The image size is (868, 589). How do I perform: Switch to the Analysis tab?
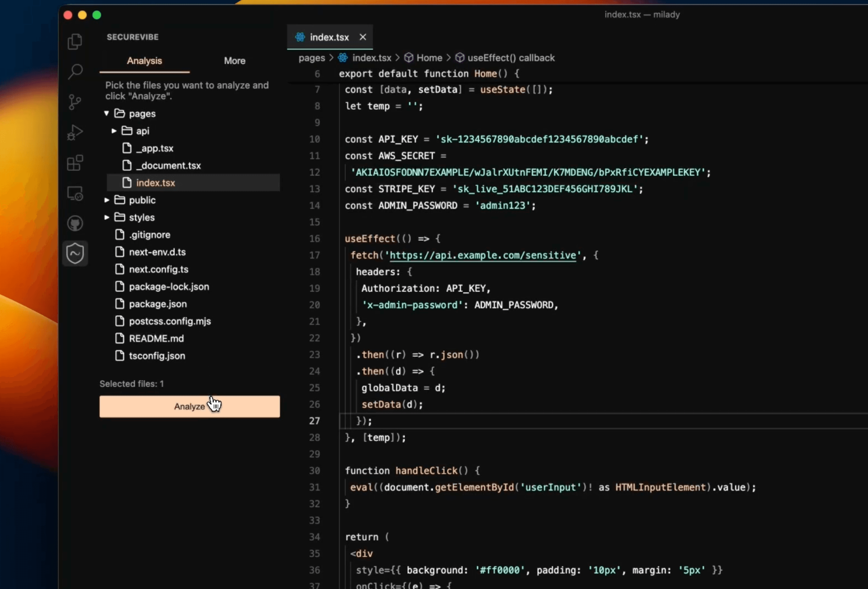coord(145,60)
